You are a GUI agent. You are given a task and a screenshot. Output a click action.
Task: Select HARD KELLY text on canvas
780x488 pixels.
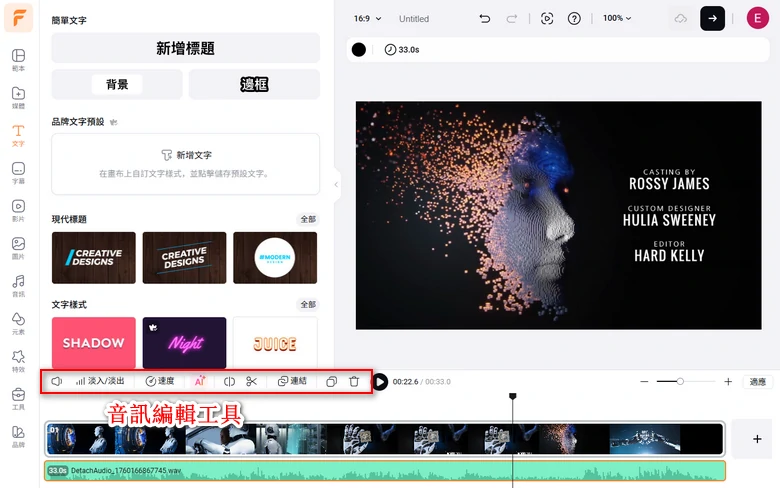pyautogui.click(x=669, y=256)
